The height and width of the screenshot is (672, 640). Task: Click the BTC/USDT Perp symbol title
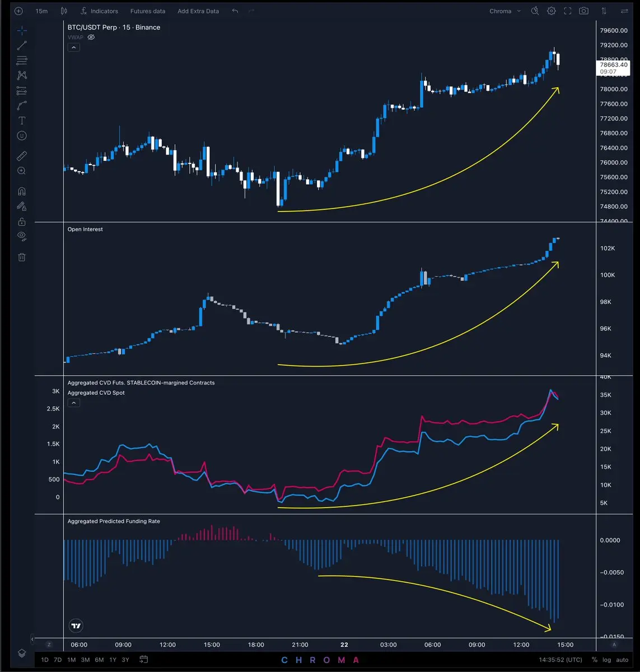point(114,27)
